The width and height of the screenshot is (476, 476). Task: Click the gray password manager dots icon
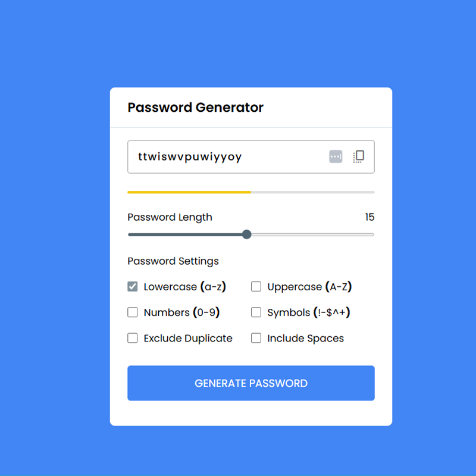pos(336,156)
